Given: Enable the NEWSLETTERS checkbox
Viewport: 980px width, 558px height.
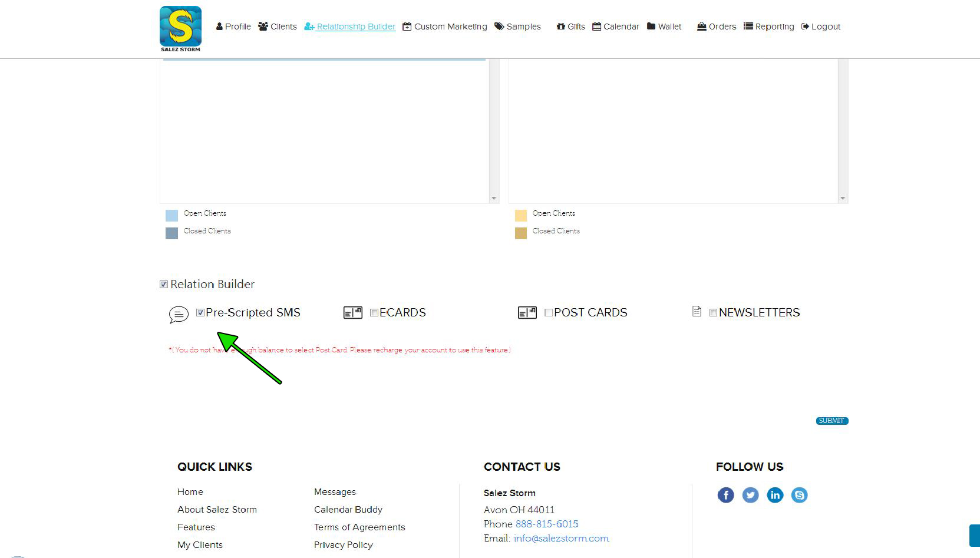Looking at the screenshot, I should click(713, 313).
